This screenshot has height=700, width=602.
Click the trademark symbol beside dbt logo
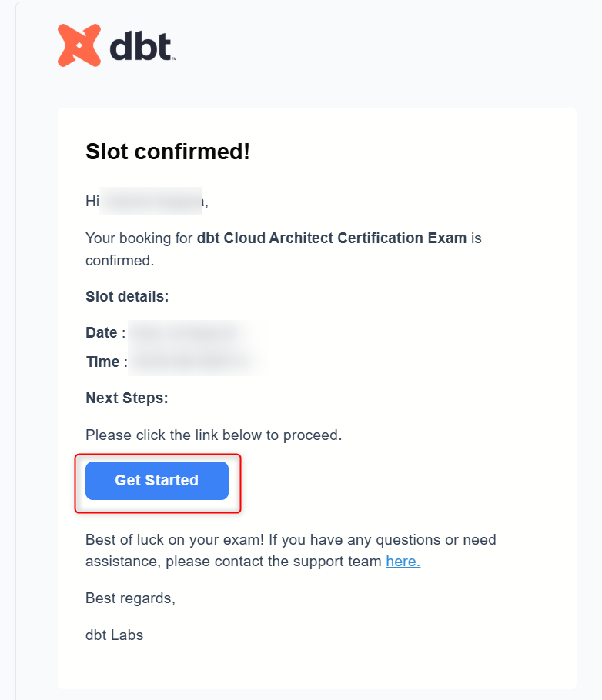[x=174, y=58]
